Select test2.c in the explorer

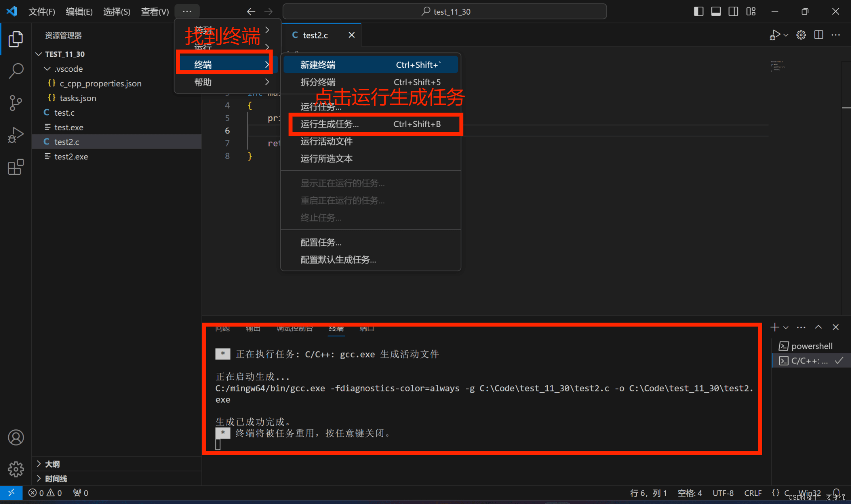[x=117, y=142]
